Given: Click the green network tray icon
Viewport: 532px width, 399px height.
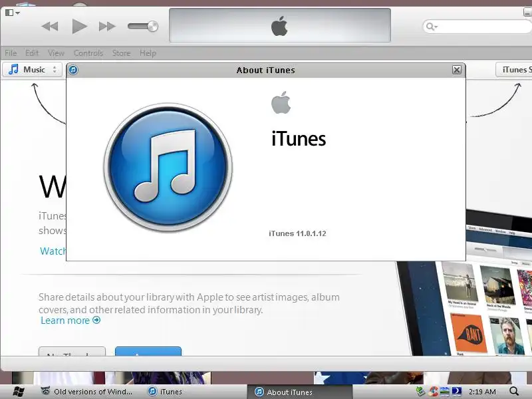Looking at the screenshot, I should pos(420,392).
